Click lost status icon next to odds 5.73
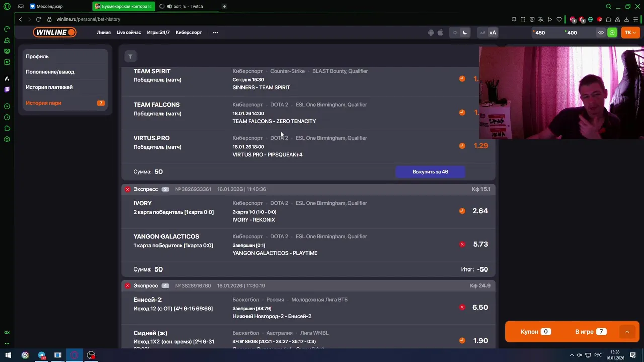This screenshot has width=644, height=362. pos(462,245)
